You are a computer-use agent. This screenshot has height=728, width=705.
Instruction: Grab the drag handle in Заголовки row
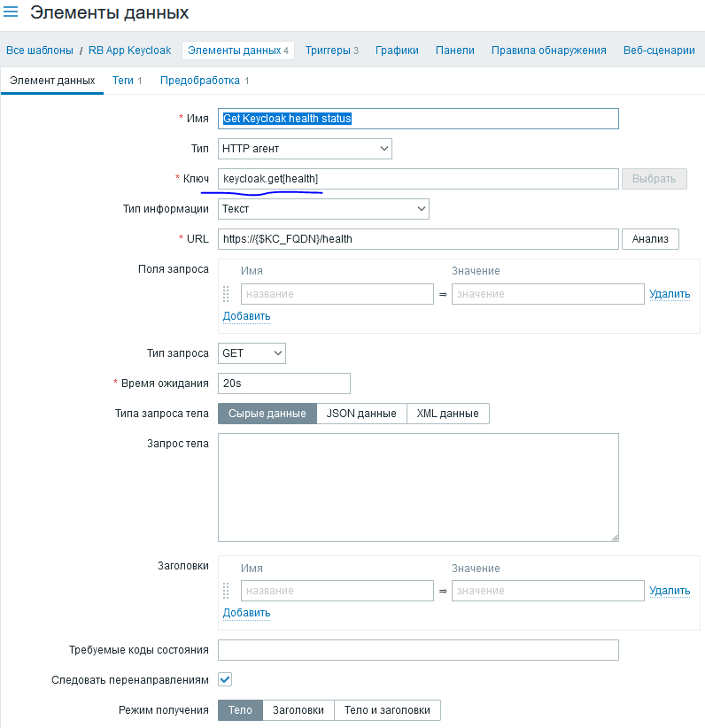(x=226, y=591)
